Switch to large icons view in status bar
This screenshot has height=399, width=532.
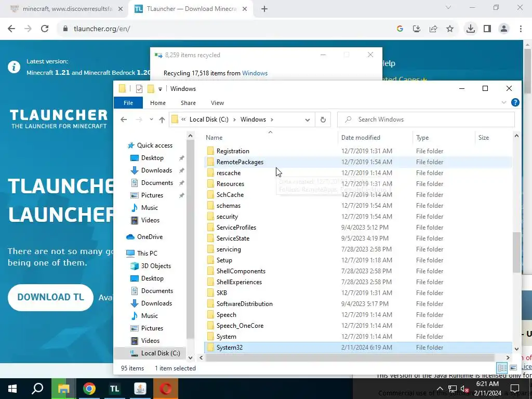click(513, 368)
